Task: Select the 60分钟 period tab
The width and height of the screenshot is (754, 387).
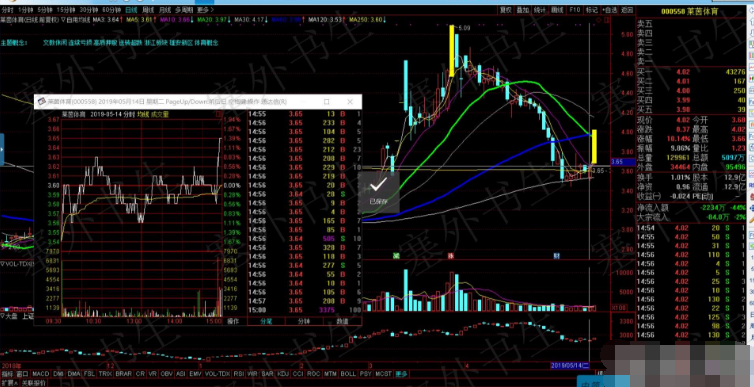Action: tap(112, 10)
